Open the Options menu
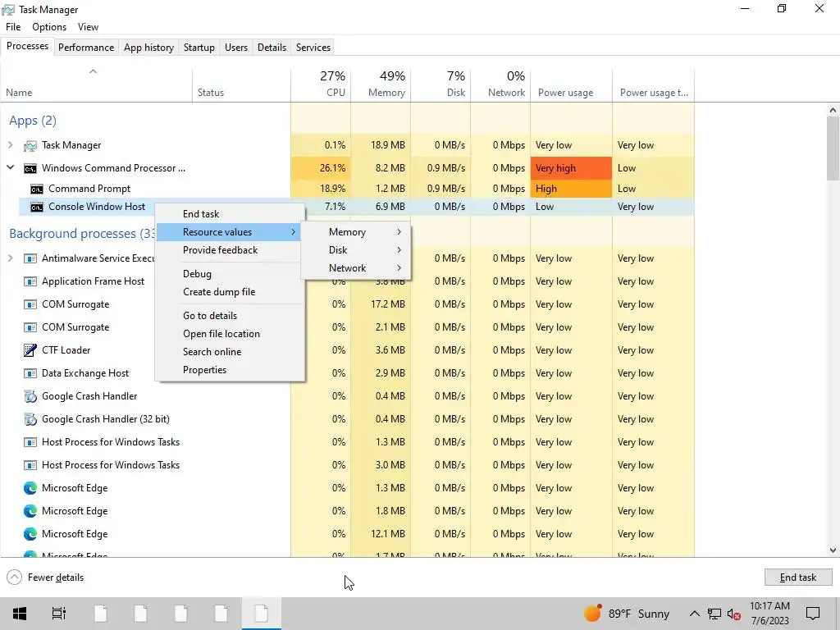 pos(49,27)
